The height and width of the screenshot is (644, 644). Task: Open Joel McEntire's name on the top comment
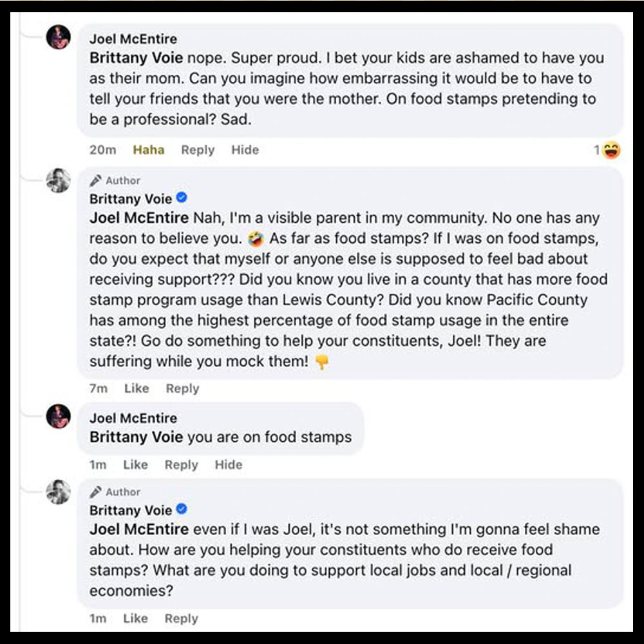click(133, 39)
